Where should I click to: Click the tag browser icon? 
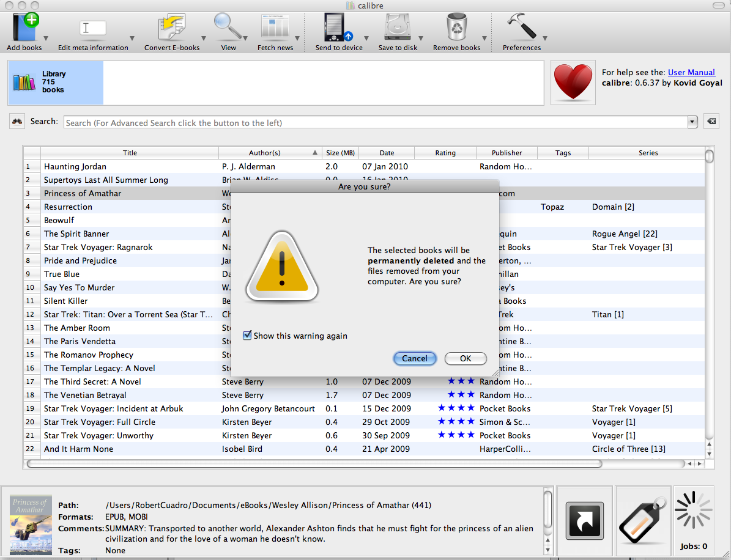643,521
